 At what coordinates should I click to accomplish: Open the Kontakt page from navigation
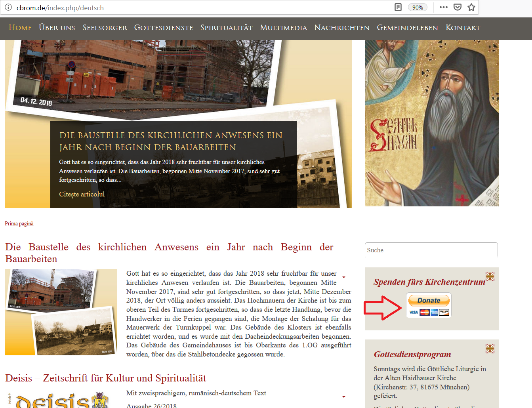tap(463, 28)
